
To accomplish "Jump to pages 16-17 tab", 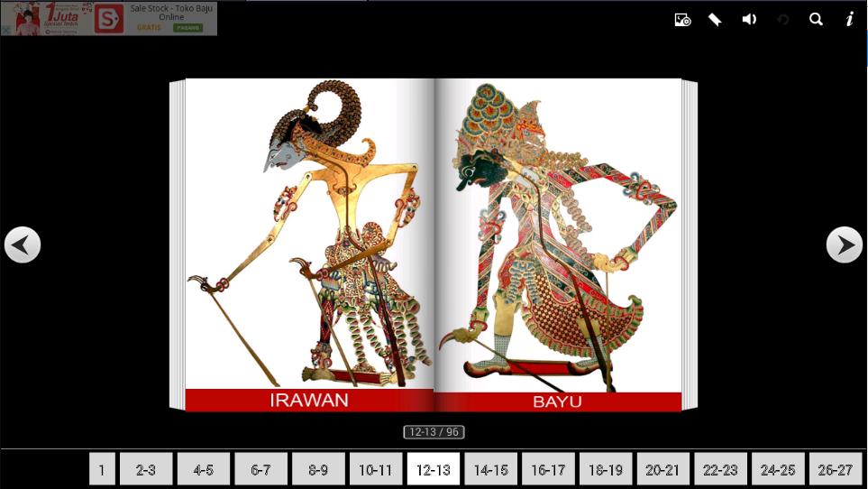I will click(549, 470).
